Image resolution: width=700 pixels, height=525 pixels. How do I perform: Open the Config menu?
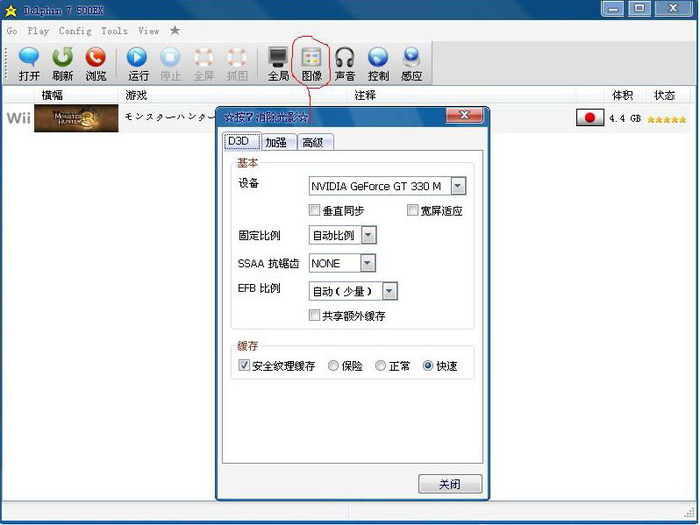75,31
